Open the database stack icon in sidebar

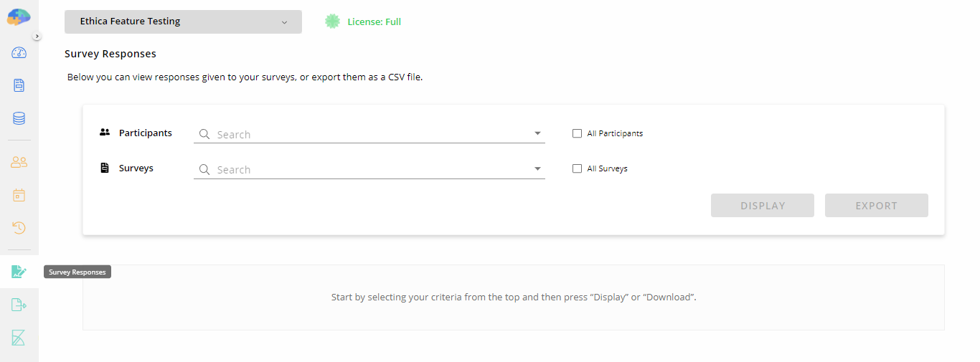tap(19, 118)
